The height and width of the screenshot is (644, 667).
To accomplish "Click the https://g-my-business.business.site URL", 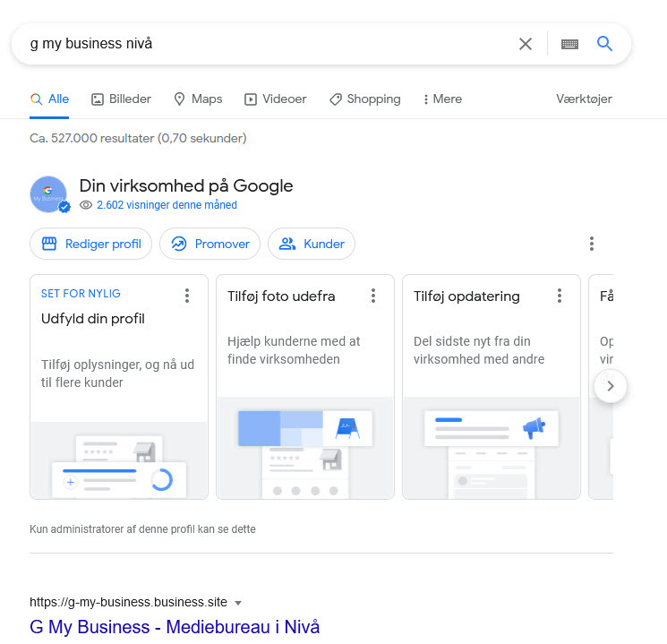I will tap(128, 602).
